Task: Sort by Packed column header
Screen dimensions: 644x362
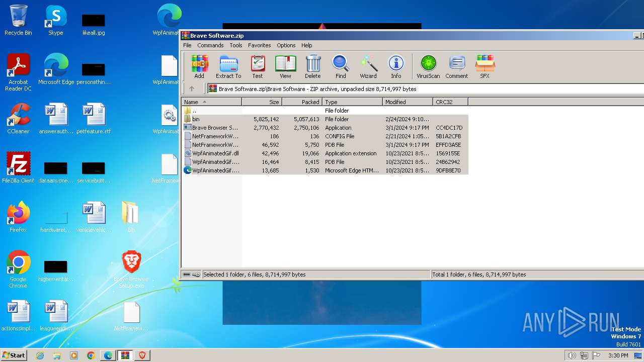Action: coord(302,102)
